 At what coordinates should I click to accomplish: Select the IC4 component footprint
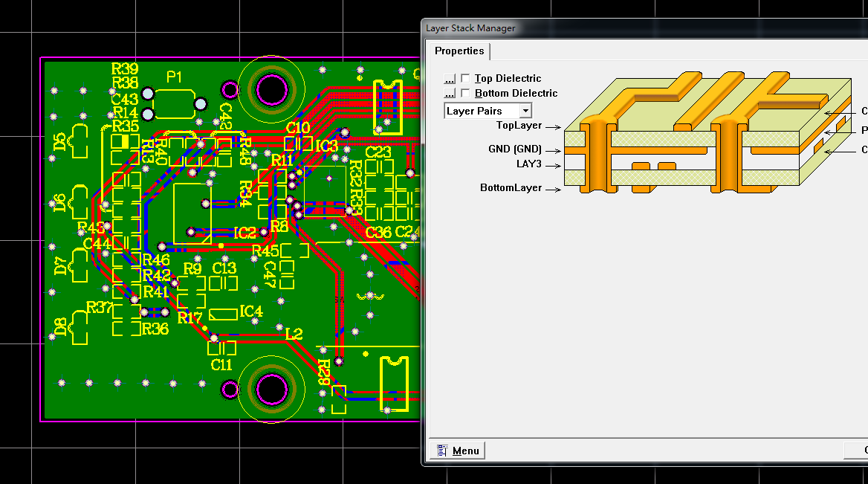click(223, 314)
